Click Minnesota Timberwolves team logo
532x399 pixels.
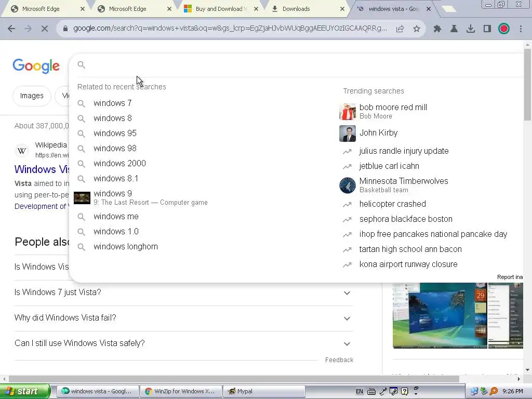tap(348, 185)
